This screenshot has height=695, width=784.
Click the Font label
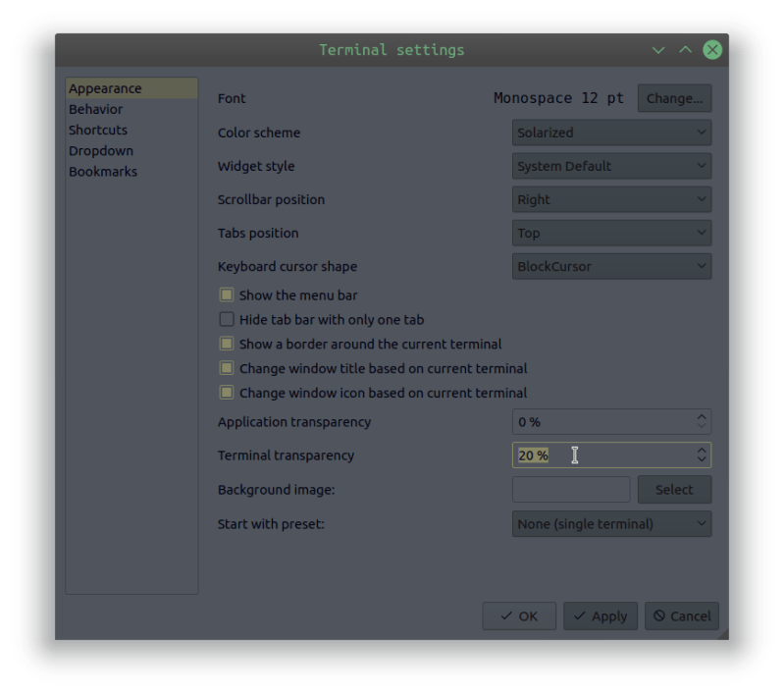pyautogui.click(x=232, y=98)
